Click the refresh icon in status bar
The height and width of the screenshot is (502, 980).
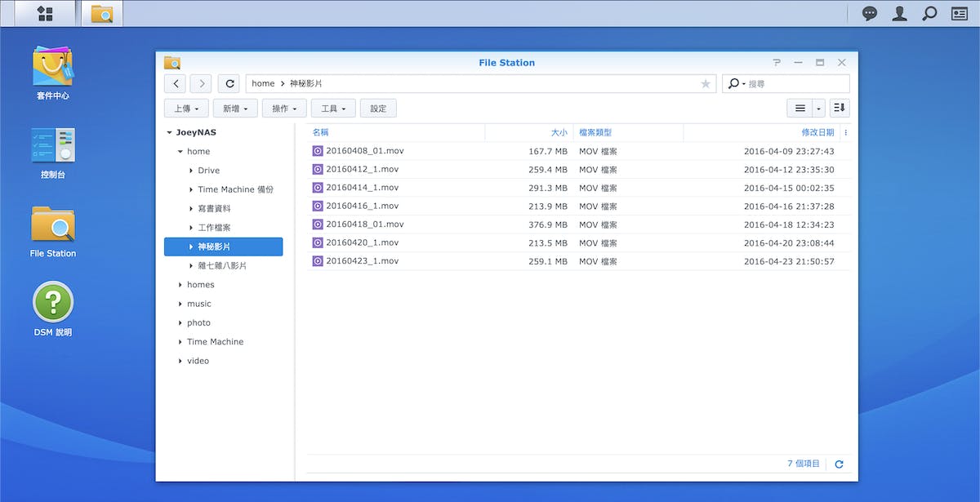tap(839, 464)
